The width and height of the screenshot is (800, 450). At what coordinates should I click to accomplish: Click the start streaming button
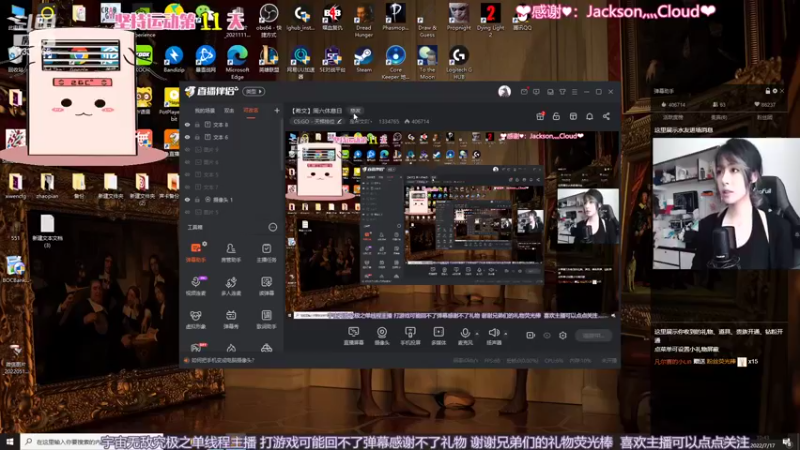click(x=593, y=335)
